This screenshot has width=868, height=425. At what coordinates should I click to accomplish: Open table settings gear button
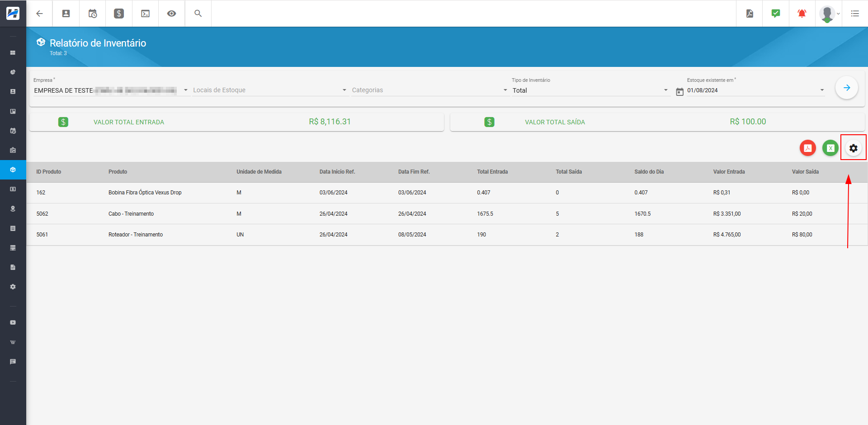coord(854,148)
